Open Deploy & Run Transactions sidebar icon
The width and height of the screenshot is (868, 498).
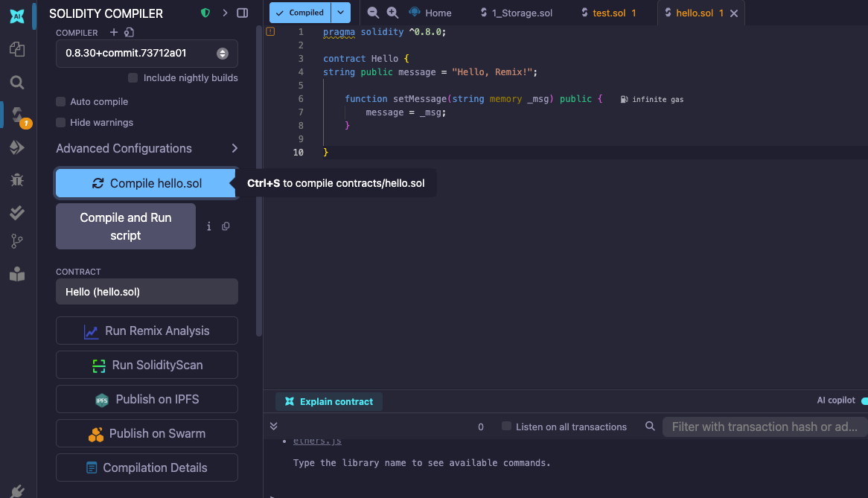coord(16,147)
